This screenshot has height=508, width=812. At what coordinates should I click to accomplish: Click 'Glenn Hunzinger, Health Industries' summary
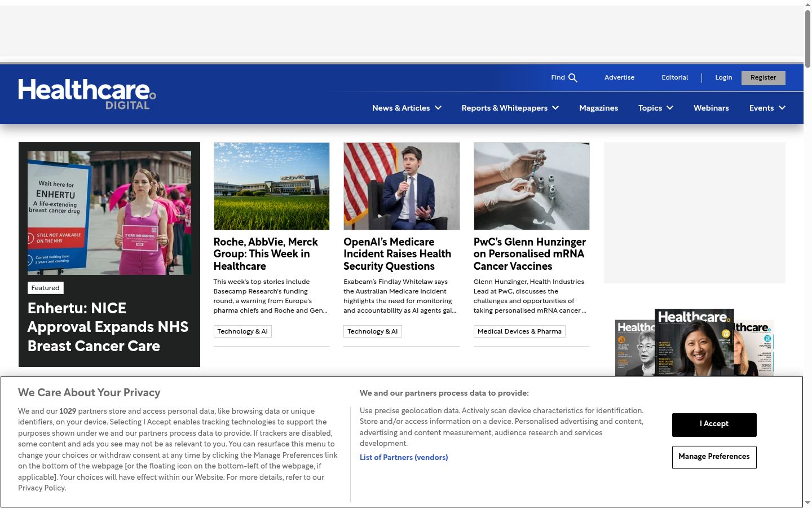[x=530, y=296]
